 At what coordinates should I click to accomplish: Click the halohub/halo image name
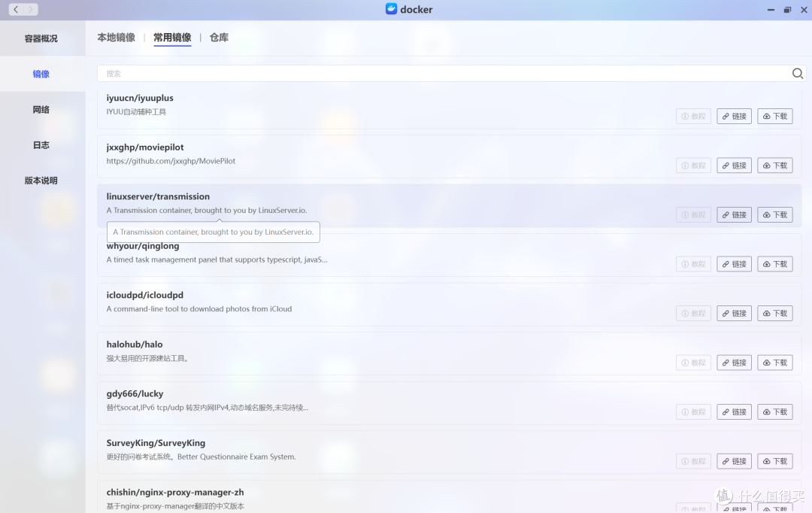[135, 344]
